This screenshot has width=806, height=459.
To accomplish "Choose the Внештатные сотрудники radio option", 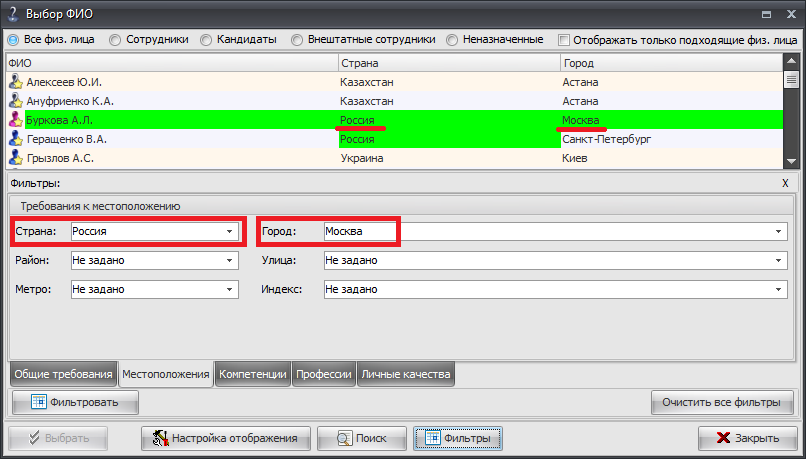I will pos(298,40).
